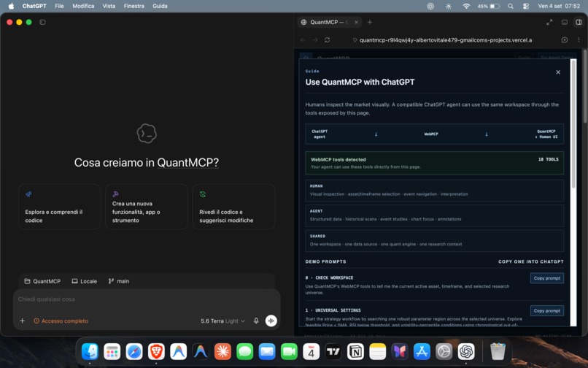The height and width of the screenshot is (368, 588).
Task: Click the Wi-Fi status icon
Action: point(466,6)
